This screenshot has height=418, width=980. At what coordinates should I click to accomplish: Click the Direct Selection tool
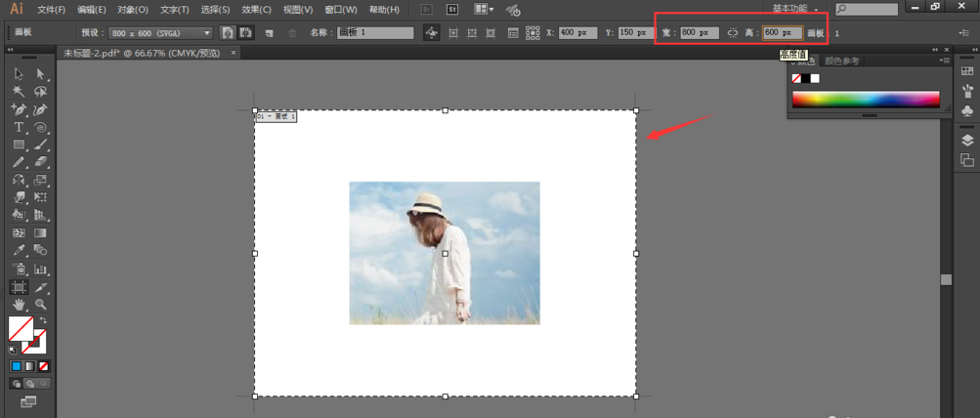[41, 74]
